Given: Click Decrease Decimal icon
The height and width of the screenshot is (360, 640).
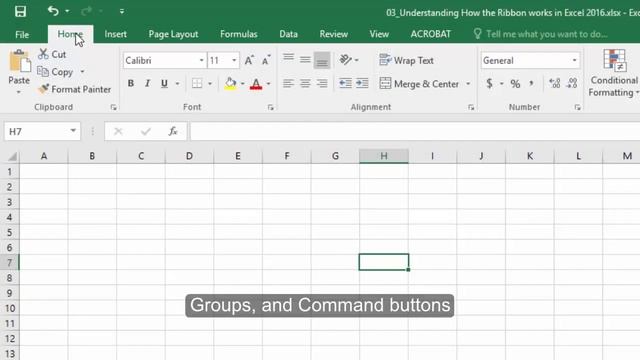Looking at the screenshot, I should [572, 84].
